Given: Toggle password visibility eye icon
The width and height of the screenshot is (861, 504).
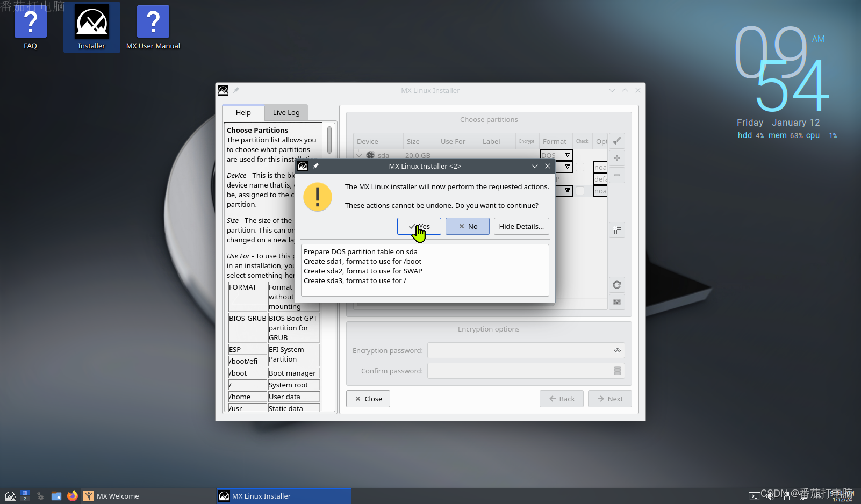Looking at the screenshot, I should 618,350.
